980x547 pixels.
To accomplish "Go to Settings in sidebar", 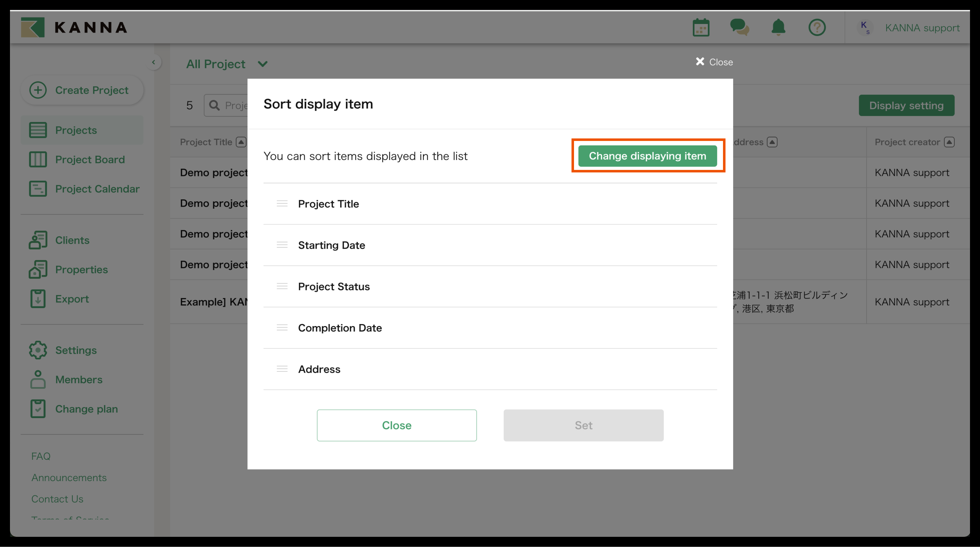I will 76,350.
